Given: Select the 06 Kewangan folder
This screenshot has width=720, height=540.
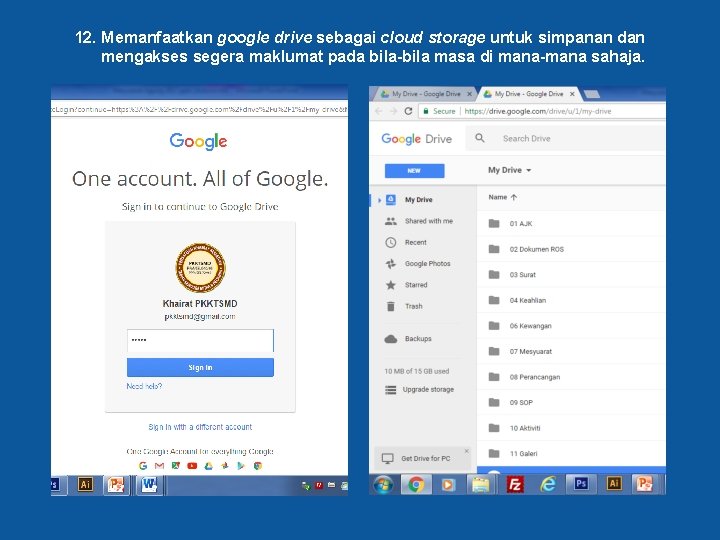Looking at the screenshot, I should click(x=571, y=326).
